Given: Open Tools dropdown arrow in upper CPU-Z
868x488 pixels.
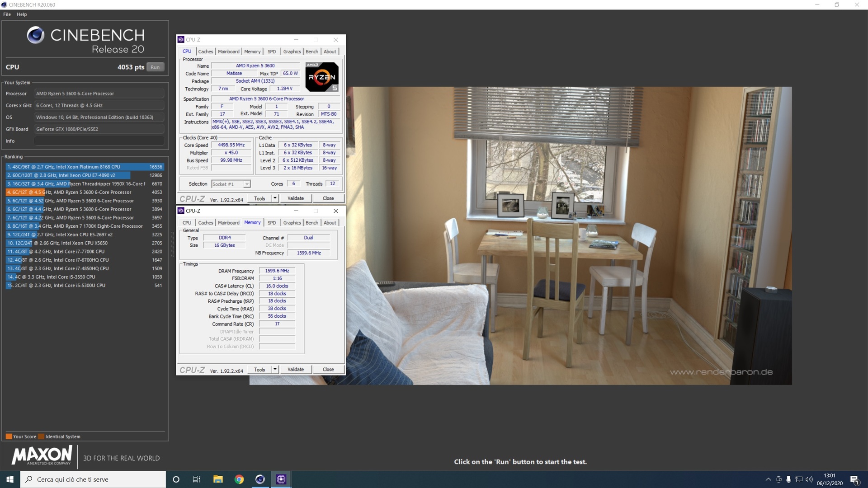Looking at the screenshot, I should (x=274, y=198).
